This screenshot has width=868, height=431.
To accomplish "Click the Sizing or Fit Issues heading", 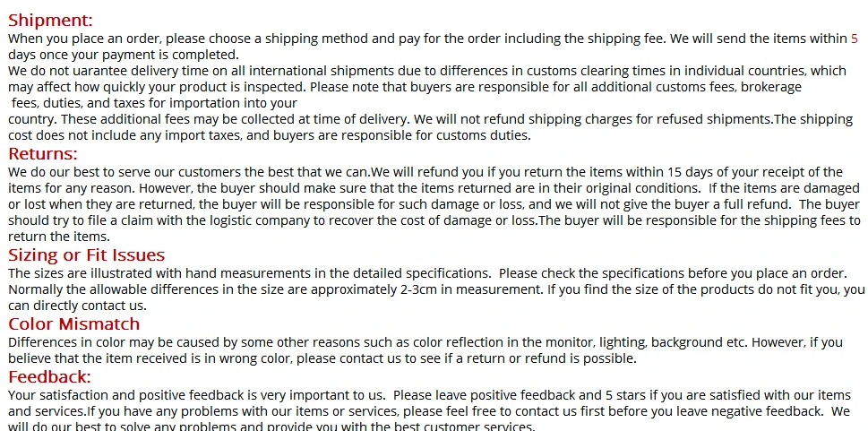I will [x=86, y=254].
